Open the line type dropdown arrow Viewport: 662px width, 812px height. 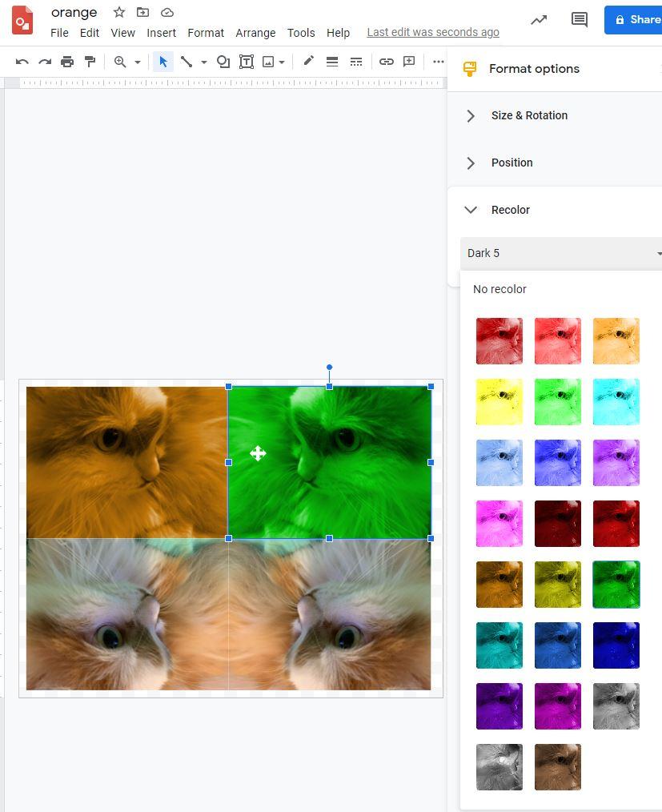pos(204,62)
